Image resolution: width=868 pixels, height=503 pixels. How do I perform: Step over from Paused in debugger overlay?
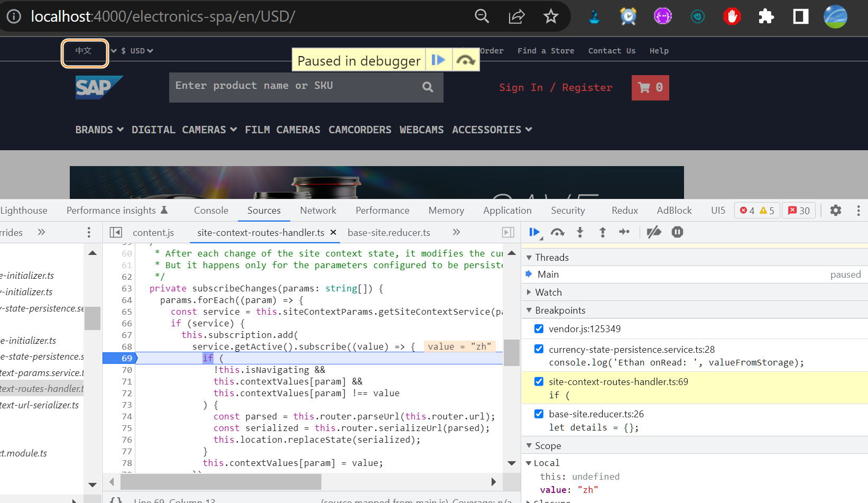466,60
